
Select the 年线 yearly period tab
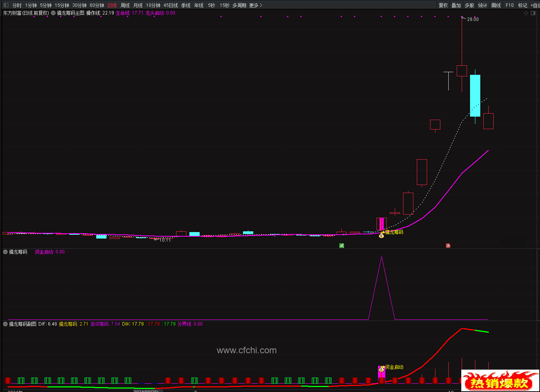[199, 5]
